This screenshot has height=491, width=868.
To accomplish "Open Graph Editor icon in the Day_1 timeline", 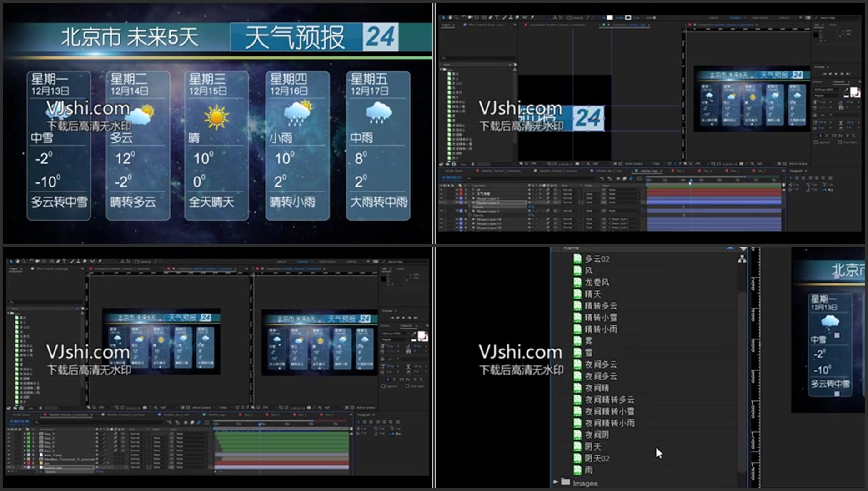I will [x=207, y=422].
